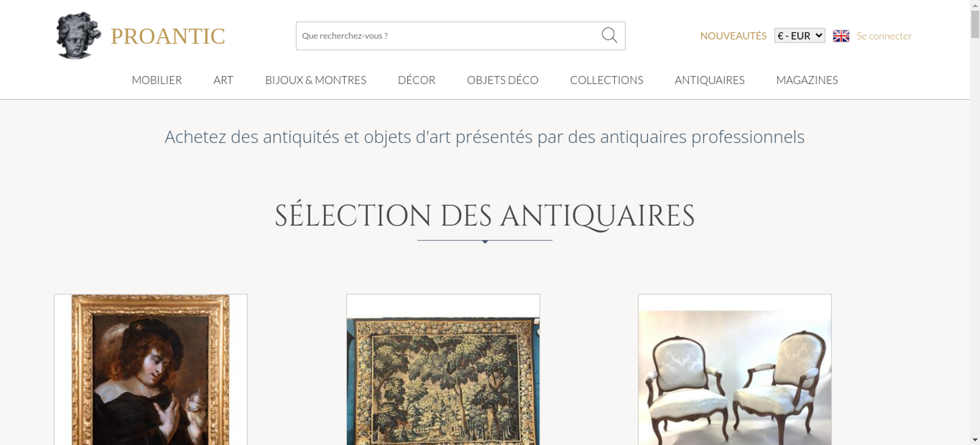Image resolution: width=980 pixels, height=445 pixels.
Task: Click the down arrow of the page scrollbar
Action: point(975,440)
